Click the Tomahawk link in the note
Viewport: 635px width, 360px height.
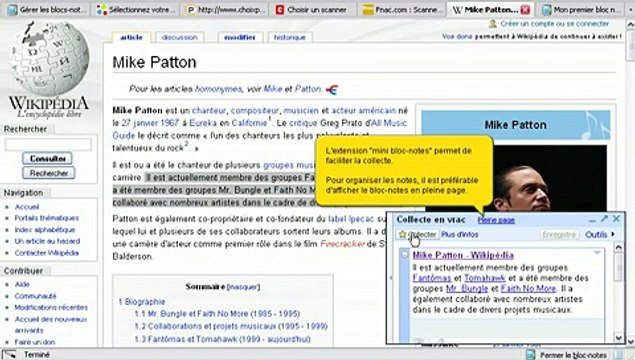coord(485,278)
